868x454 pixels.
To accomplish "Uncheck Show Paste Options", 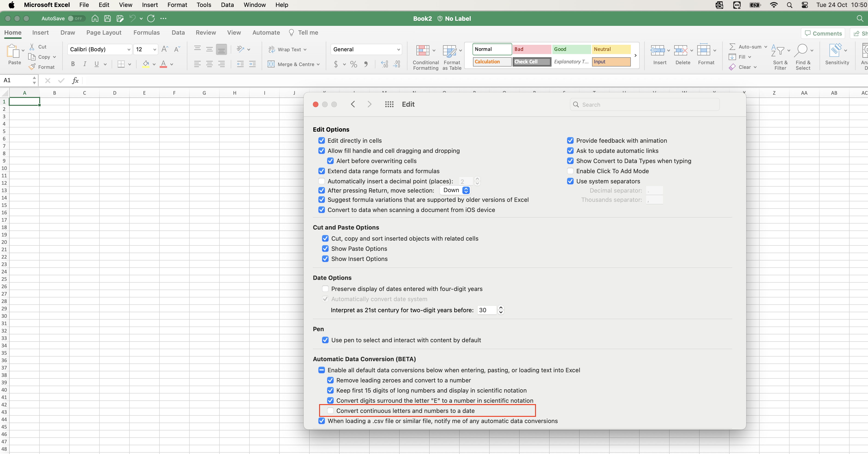I will (x=325, y=248).
